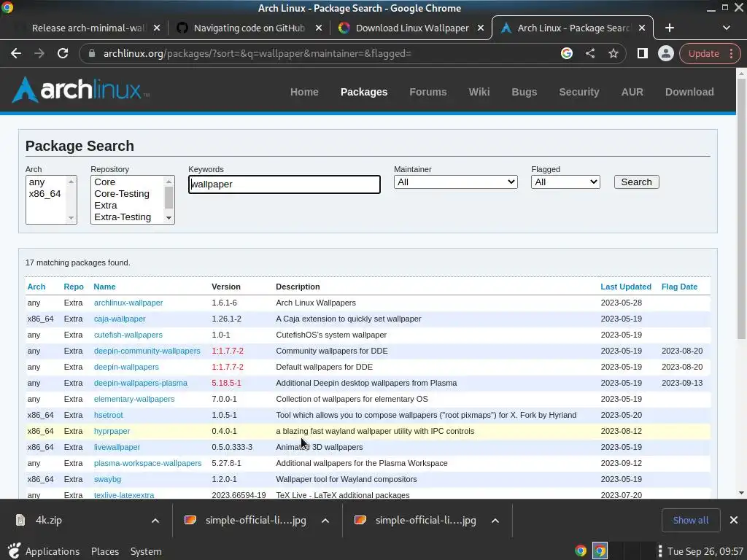747x560 pixels.
Task: Sort by Flag Date column
Action: pyautogui.click(x=679, y=287)
